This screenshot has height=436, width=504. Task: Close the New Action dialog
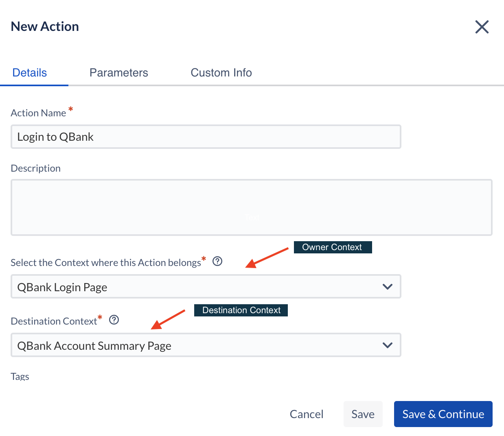[482, 27]
